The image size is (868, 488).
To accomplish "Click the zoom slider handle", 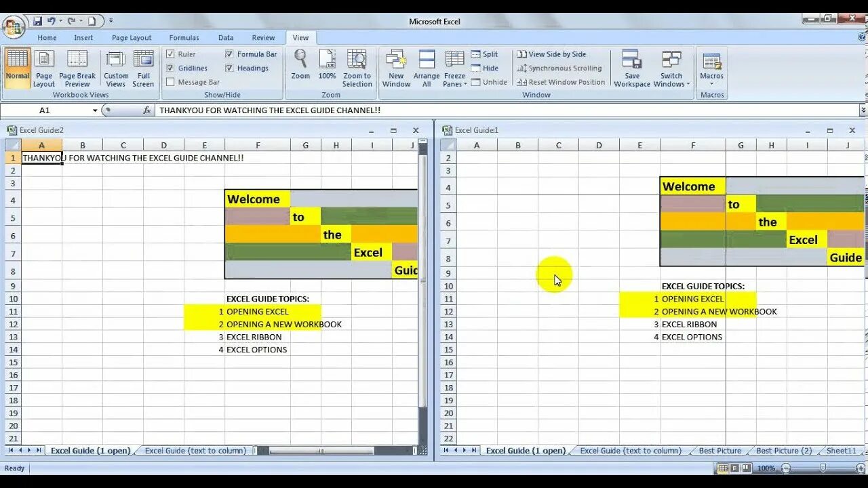I will pos(823,468).
